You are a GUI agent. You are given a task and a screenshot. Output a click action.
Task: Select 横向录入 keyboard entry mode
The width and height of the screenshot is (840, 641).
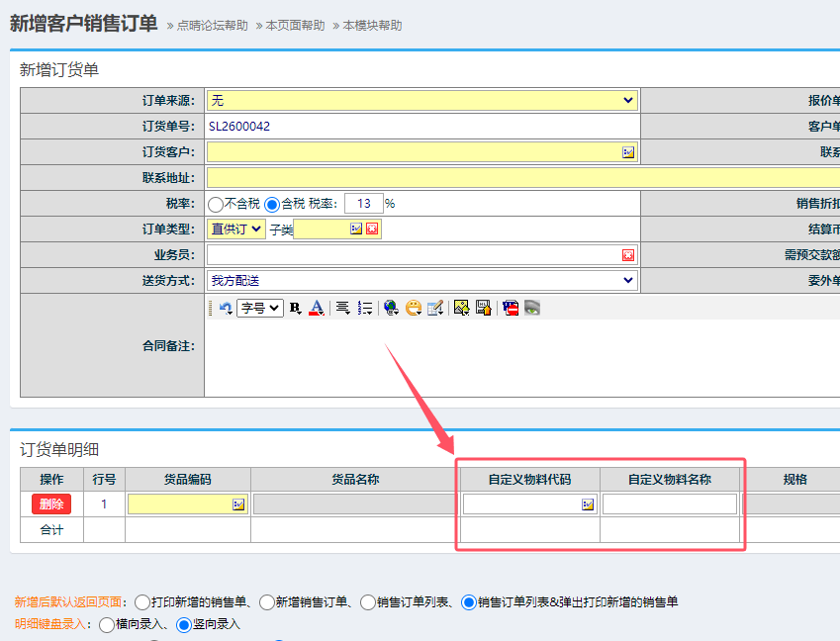coord(107,624)
